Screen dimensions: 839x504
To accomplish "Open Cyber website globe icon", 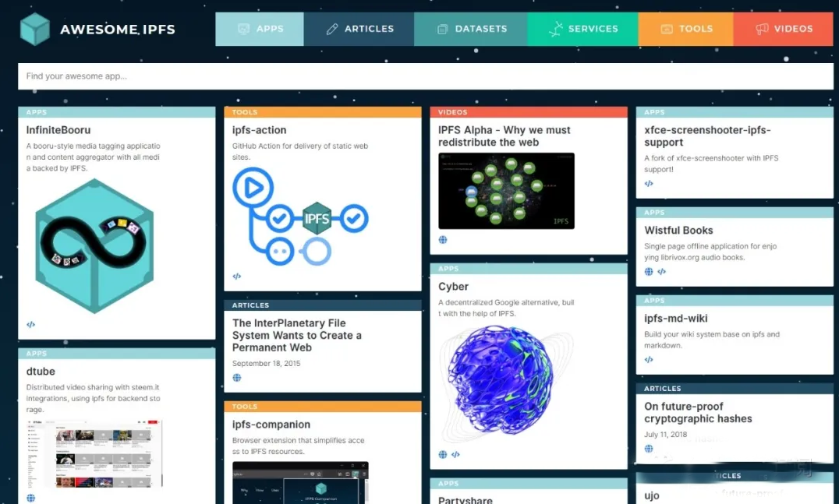I will coord(443,454).
